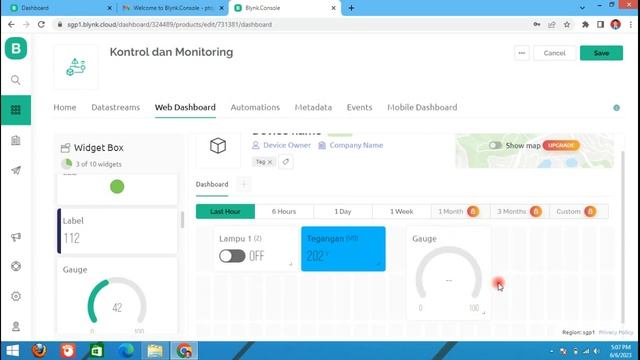Click the lock icon on Custom
The height and width of the screenshot is (360, 640).
(x=590, y=211)
